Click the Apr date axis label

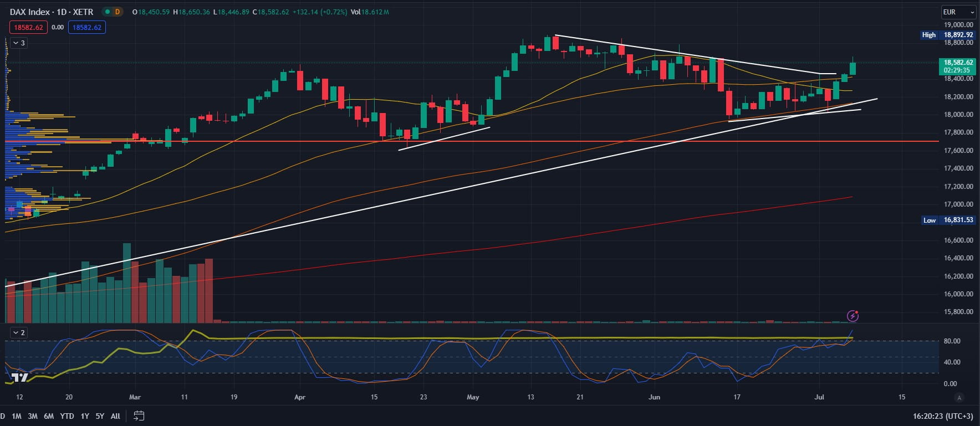pos(300,397)
